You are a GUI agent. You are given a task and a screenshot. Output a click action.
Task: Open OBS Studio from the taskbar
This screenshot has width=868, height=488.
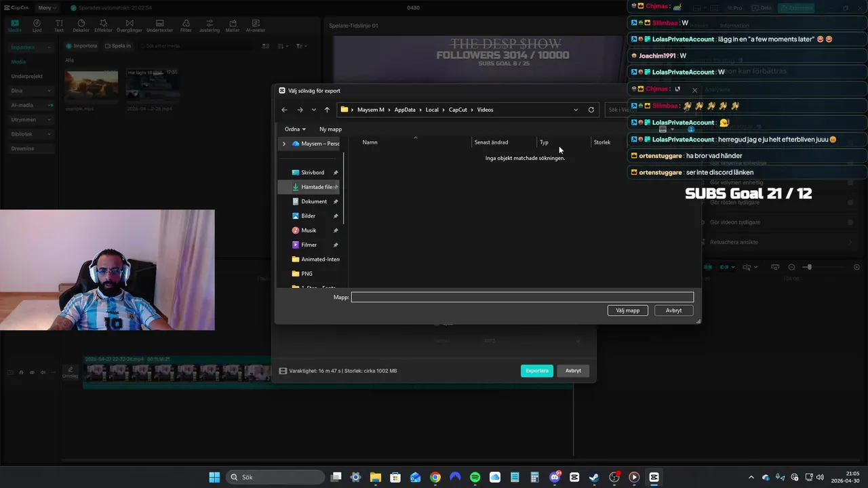tap(614, 477)
